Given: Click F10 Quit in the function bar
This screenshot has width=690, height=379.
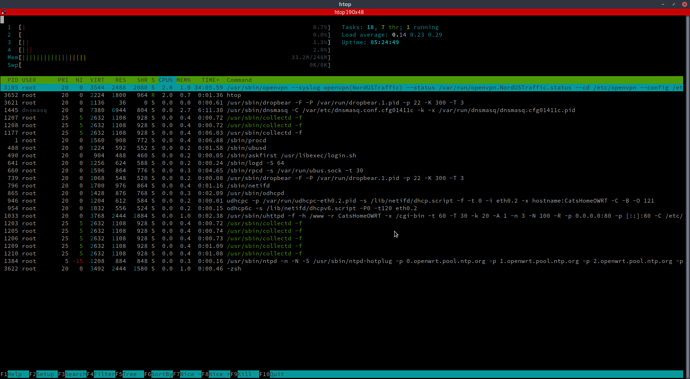Looking at the screenshot, I should (272, 374).
